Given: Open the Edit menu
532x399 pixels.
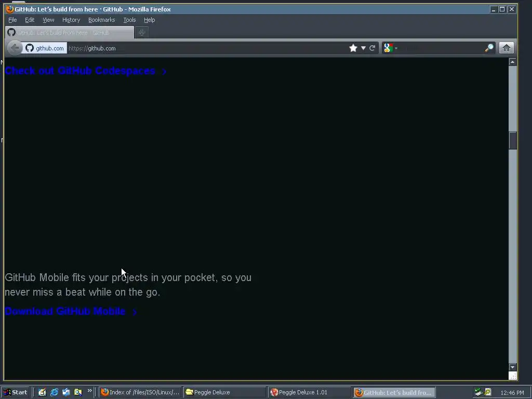Looking at the screenshot, I should coord(30,20).
